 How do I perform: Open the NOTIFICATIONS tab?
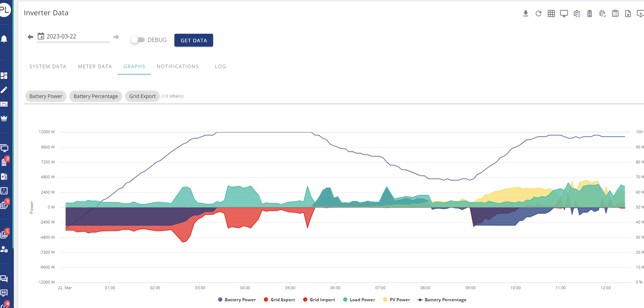[x=178, y=66]
